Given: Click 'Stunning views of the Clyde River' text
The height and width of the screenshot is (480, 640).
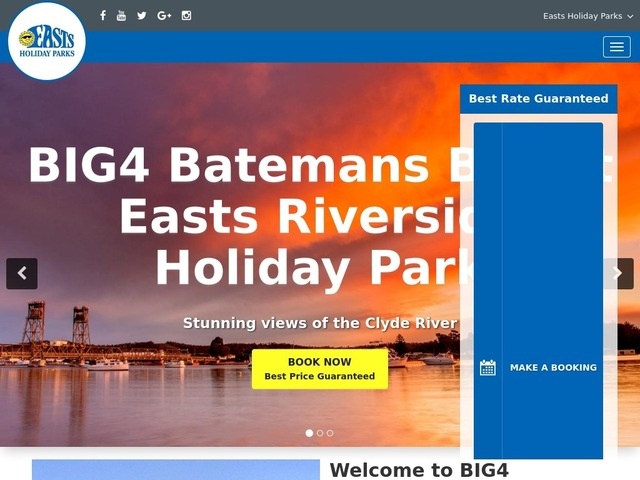Looking at the screenshot, I should (x=320, y=323).
